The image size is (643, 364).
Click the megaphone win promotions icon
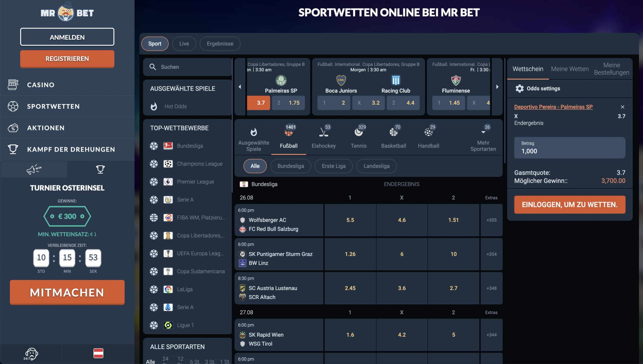[34, 170]
